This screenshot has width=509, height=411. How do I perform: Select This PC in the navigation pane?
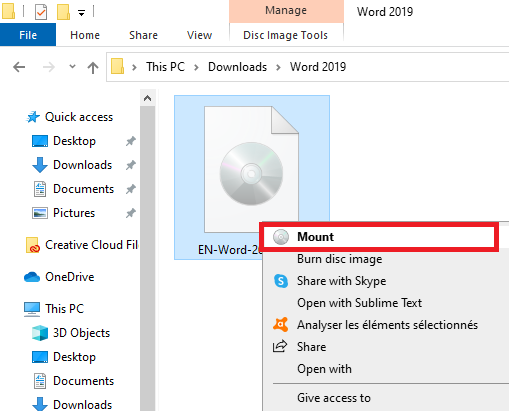tap(64, 309)
